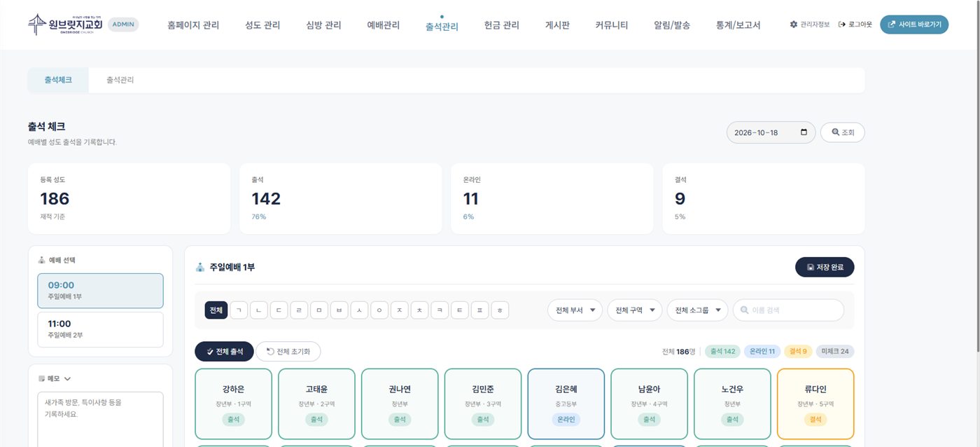
Task: Open 게시판 menu
Action: (557, 25)
